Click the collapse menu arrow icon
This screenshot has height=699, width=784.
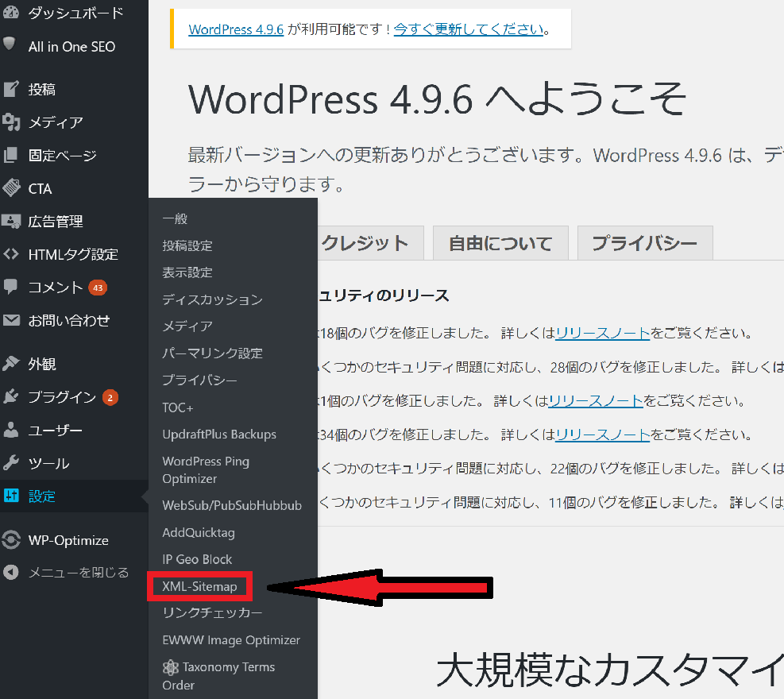(11, 572)
